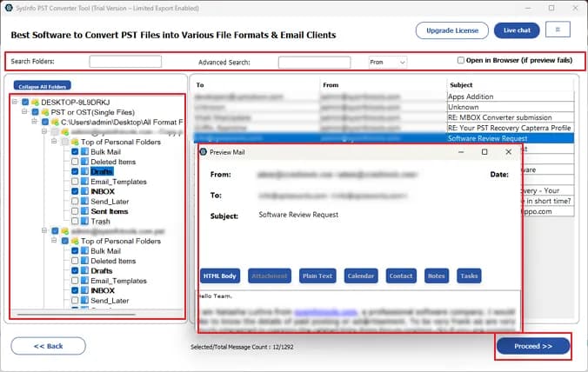Click the folder tree horizontal scrollbar
The image size is (588, 372).
(77, 315)
